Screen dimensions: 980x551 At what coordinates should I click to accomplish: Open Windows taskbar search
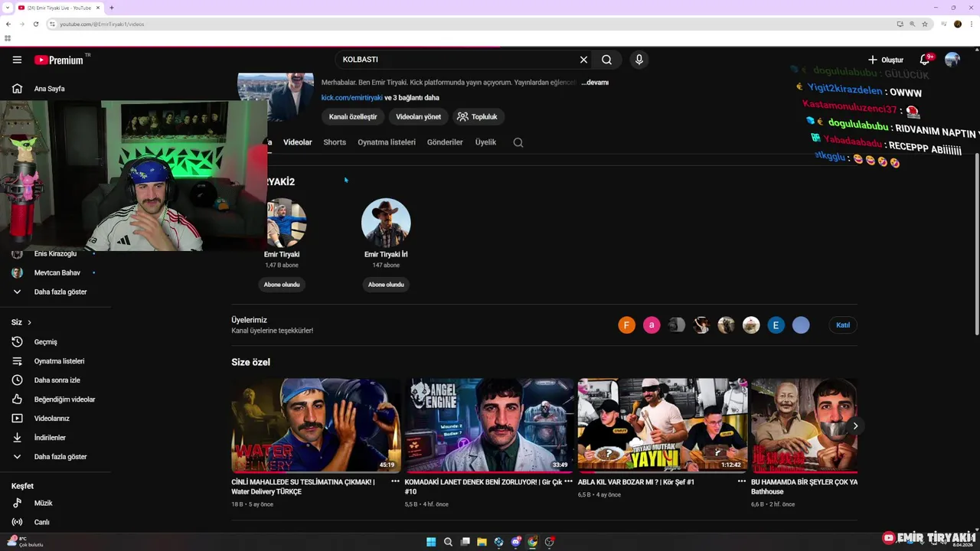(448, 542)
